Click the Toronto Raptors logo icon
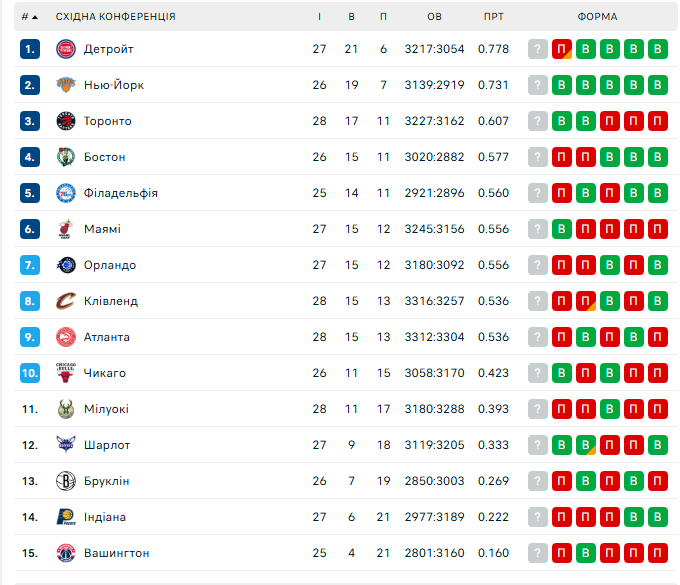The width and height of the screenshot is (680, 585). [x=66, y=121]
